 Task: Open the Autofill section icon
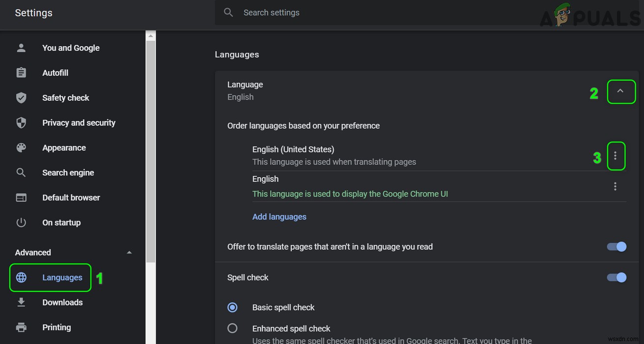click(21, 72)
